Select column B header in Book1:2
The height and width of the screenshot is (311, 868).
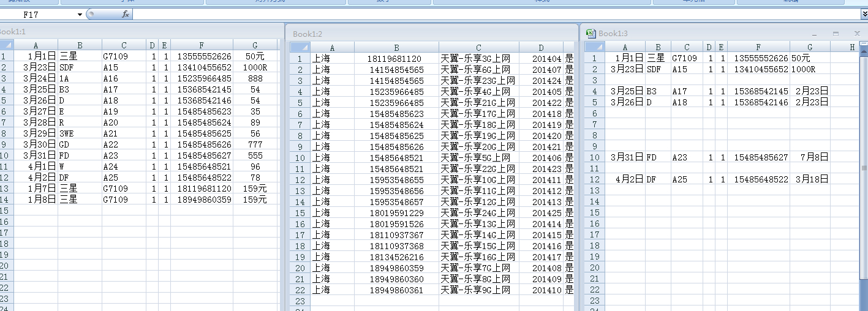[396, 48]
